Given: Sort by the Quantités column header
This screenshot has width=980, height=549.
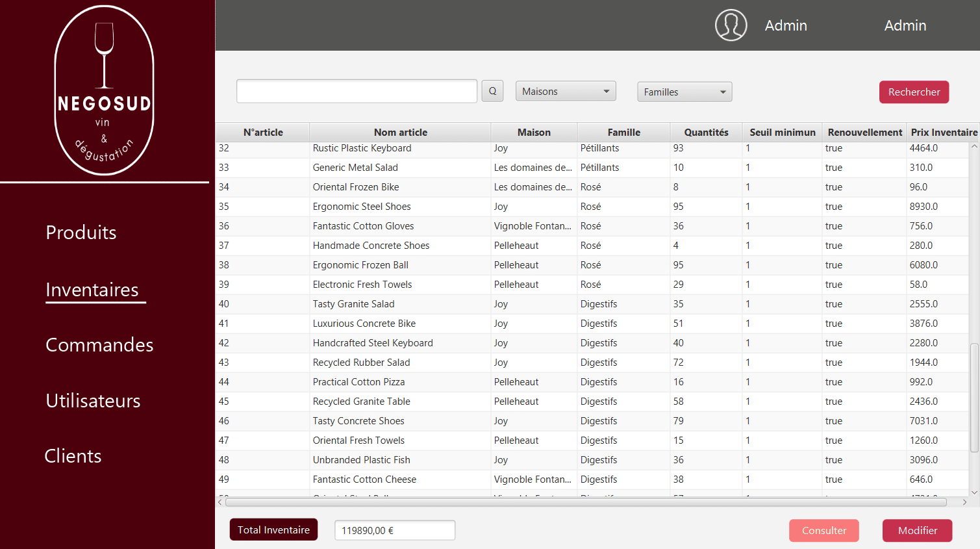Looking at the screenshot, I should tap(706, 133).
